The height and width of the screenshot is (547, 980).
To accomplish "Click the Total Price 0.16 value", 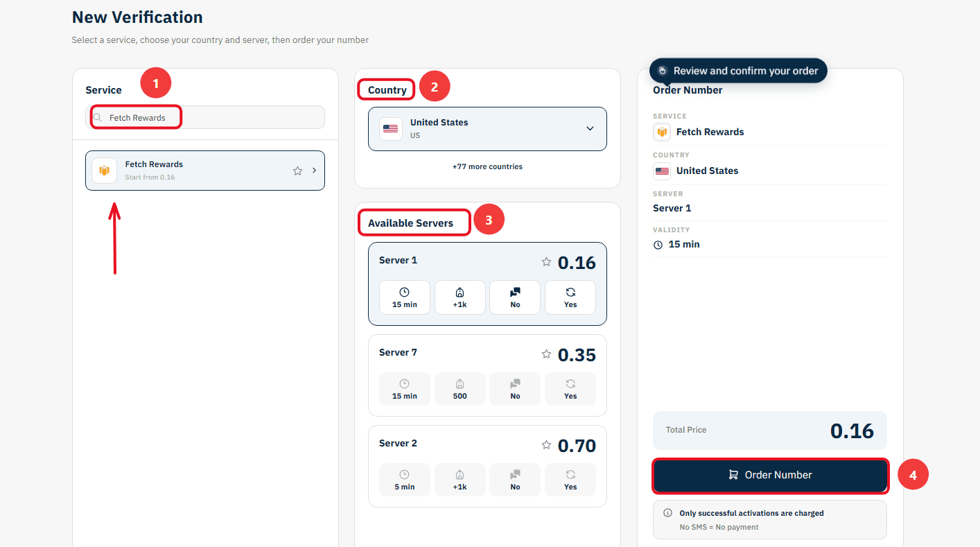I will (x=852, y=431).
